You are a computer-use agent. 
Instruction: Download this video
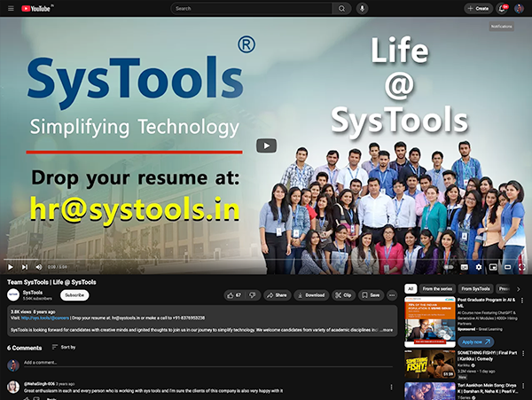click(311, 295)
